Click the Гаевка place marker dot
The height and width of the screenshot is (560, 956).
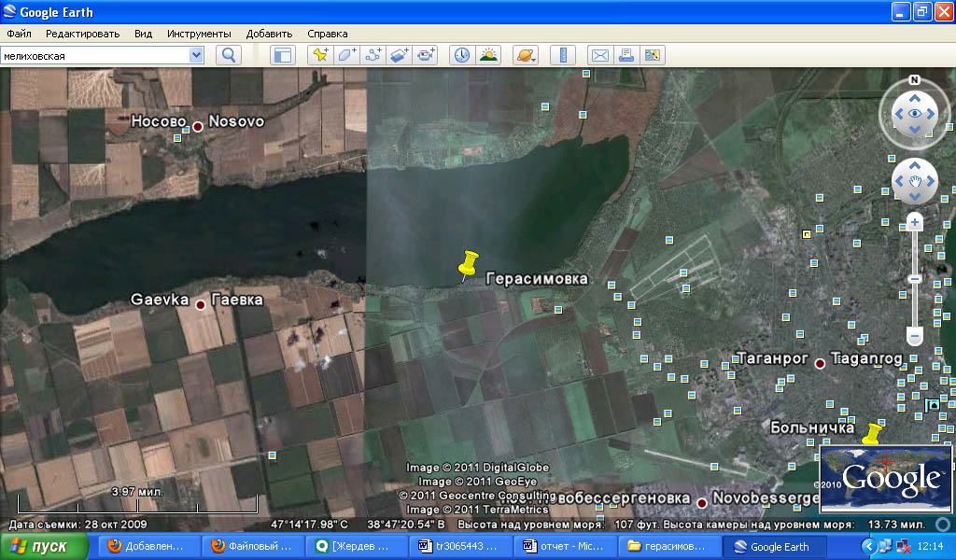[x=200, y=304]
